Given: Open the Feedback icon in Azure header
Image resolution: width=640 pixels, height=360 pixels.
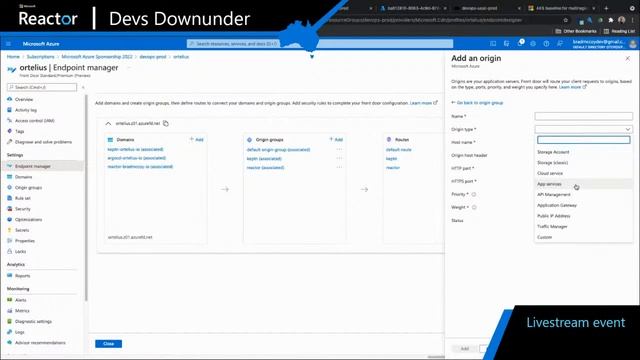Looking at the screenshot, I should pyautogui.click(x=560, y=44).
